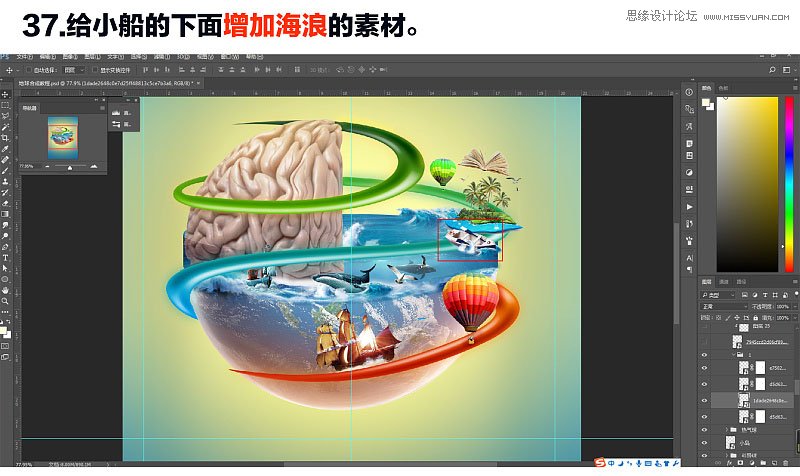Create a new adjustment layer
This screenshot has width=800, height=476.
pos(752,463)
